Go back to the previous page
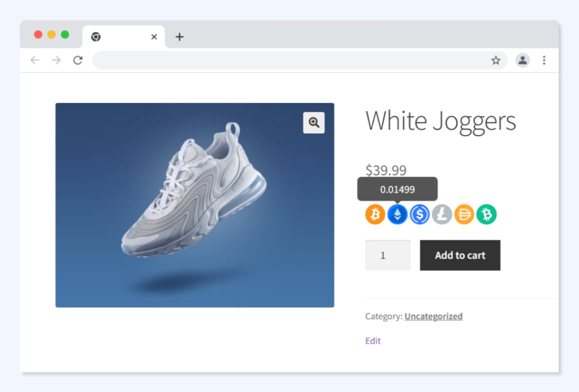Image resolution: width=579 pixels, height=392 pixels. [35, 60]
